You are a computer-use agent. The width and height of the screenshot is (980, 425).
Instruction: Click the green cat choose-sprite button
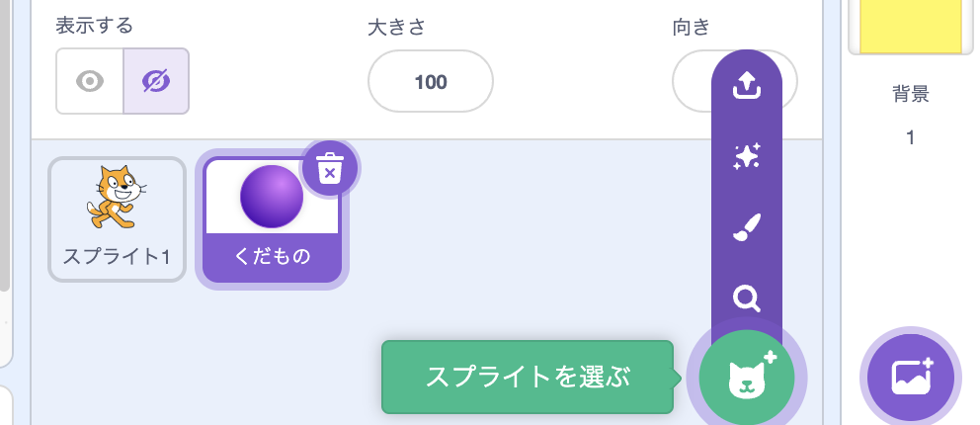pyautogui.click(x=747, y=379)
